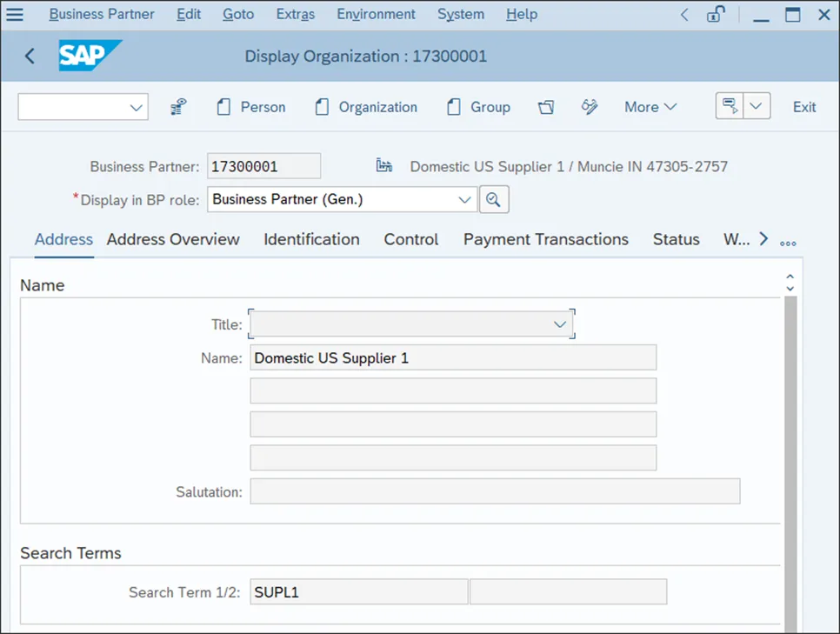Create a new Group
Screen dimensions: 840x634
tap(478, 107)
